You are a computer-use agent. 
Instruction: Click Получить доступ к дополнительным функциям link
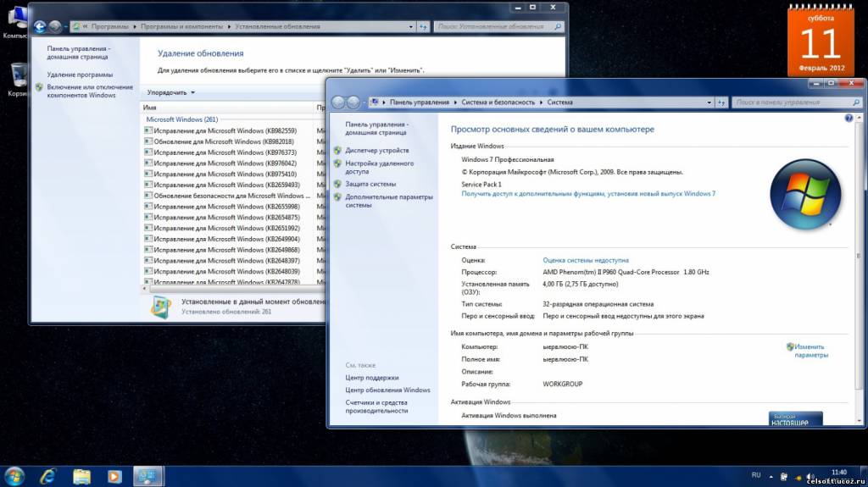pyautogui.click(x=588, y=194)
